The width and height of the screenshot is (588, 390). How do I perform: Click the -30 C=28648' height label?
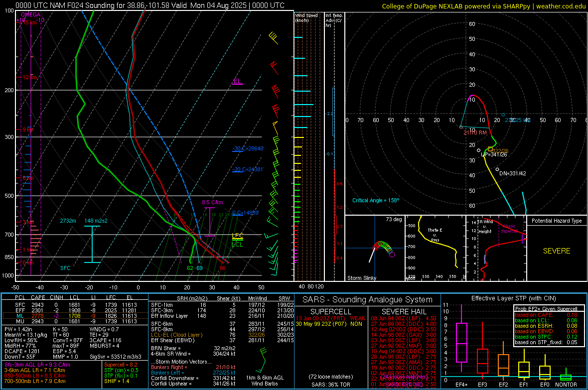pyautogui.click(x=248, y=148)
